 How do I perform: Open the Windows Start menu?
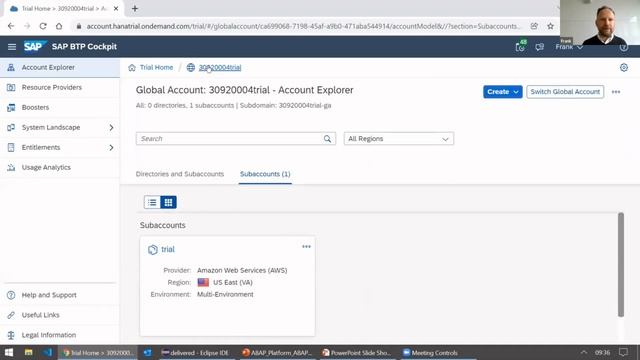(x=9, y=353)
